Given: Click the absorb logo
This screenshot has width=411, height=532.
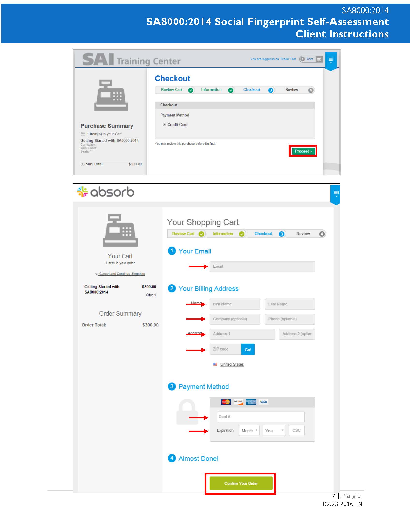Looking at the screenshot, I should click(106, 192).
